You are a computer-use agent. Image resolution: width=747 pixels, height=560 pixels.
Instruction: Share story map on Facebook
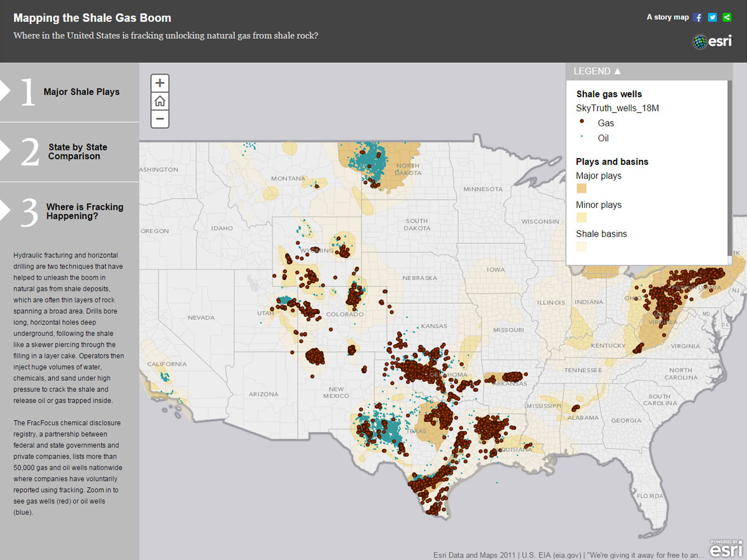[698, 17]
